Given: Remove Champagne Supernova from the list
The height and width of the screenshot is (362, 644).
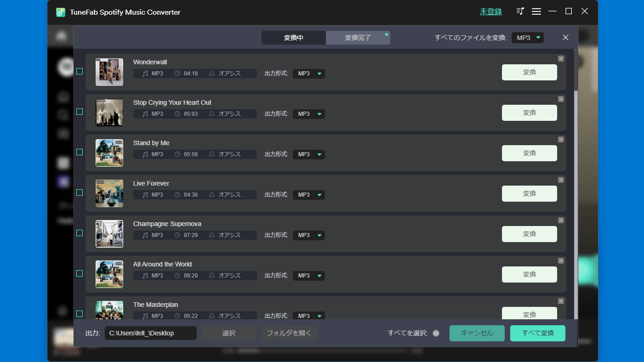Looking at the screenshot, I should (x=561, y=220).
